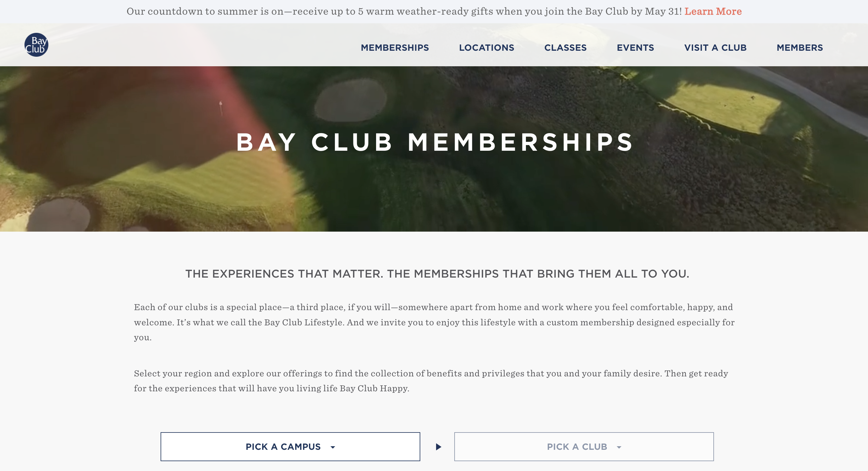
Task: Click the paragraph about Bay Club Lifestyle
Action: tap(434, 322)
